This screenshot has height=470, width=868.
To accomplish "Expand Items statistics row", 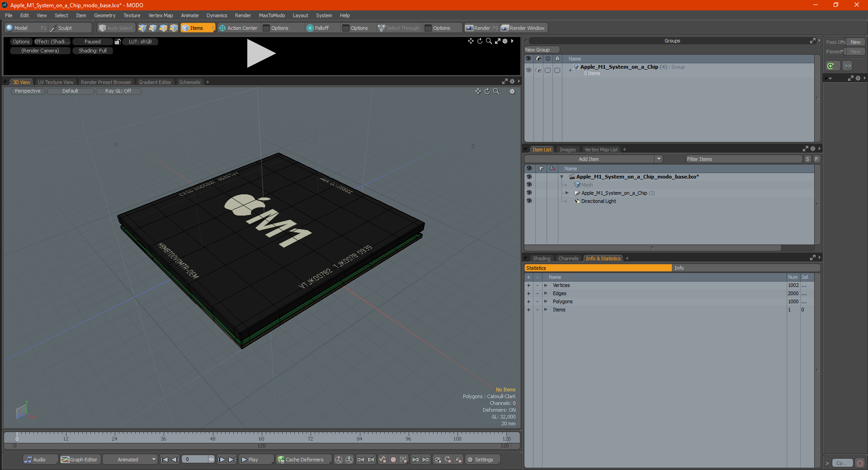I will coord(546,310).
